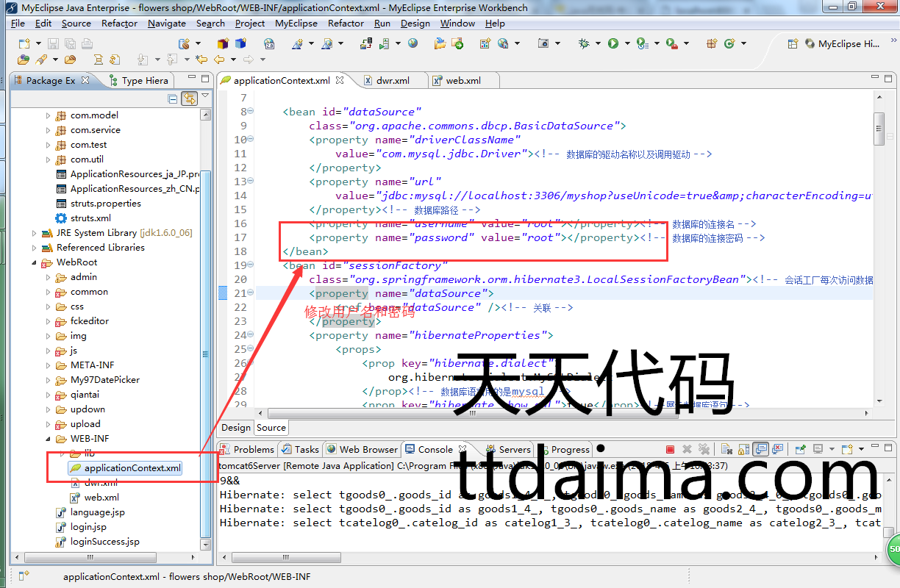Click the Save disk icon in toolbar
This screenshot has width=900, height=588.
[x=54, y=43]
